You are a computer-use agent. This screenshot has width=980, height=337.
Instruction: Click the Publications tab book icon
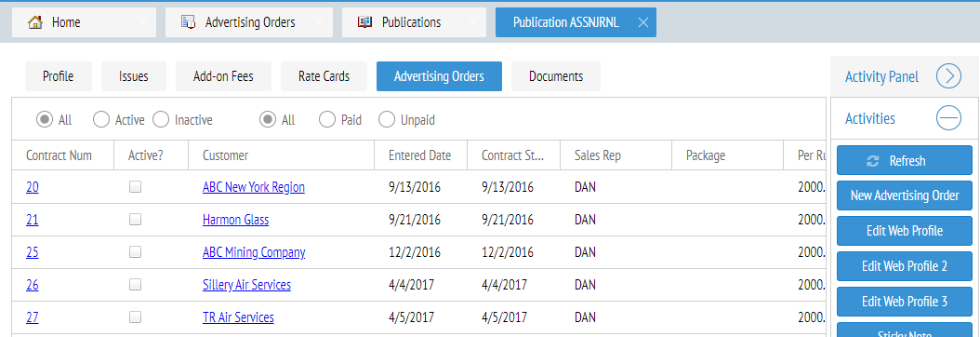pyautogui.click(x=365, y=22)
